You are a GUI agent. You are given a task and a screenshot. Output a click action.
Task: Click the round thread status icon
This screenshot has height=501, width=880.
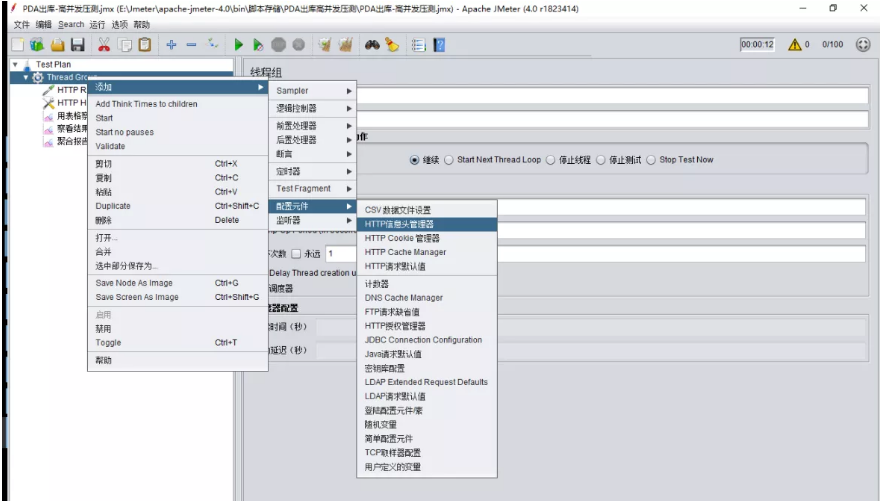pos(863,44)
